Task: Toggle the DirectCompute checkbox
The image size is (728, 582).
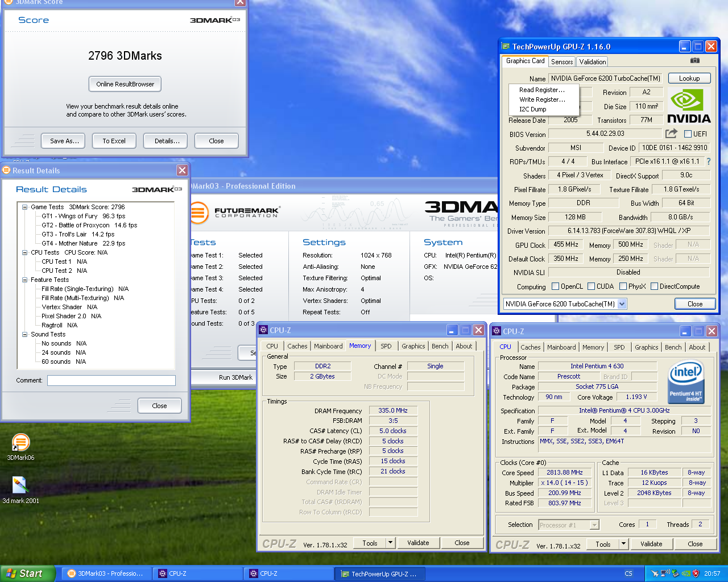Action: tap(654, 286)
